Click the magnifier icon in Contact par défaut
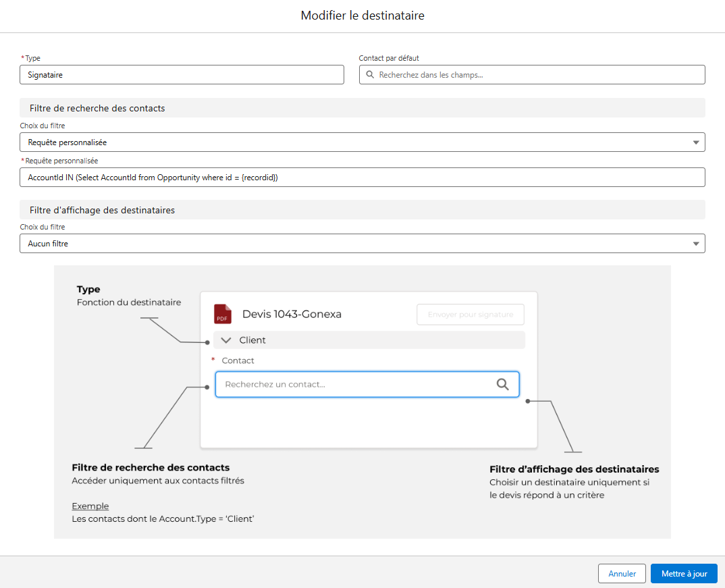Image resolution: width=725 pixels, height=588 pixels. [x=370, y=74]
